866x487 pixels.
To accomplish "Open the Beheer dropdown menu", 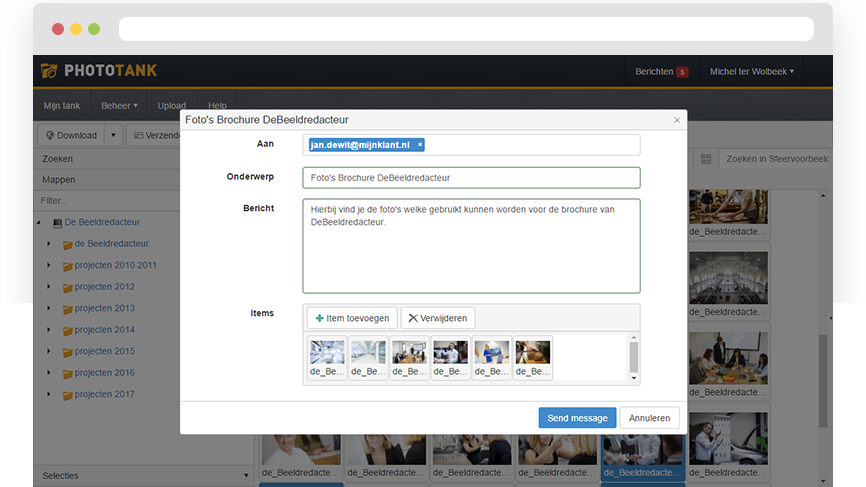I will pos(119,105).
